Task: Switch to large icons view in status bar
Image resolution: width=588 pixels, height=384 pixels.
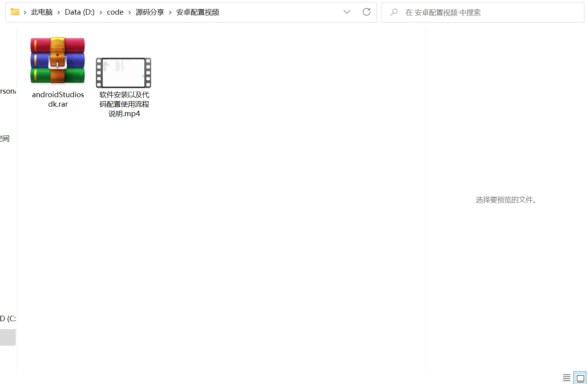Action: click(580, 378)
